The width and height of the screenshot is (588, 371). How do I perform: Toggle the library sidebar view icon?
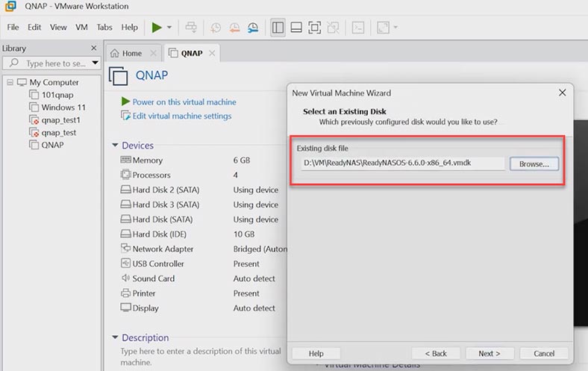point(278,28)
